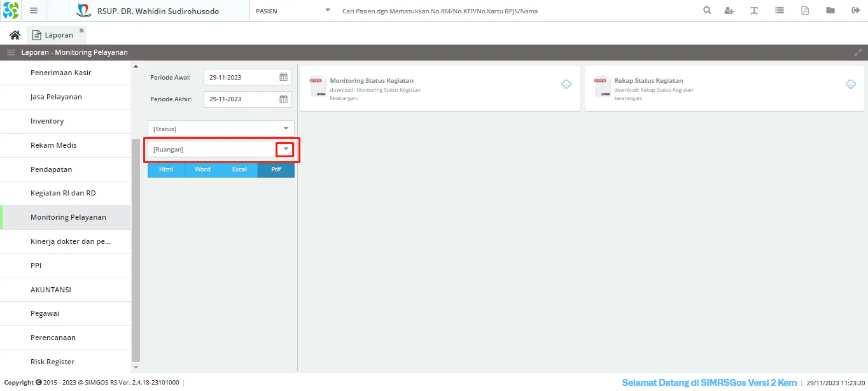Click the sidebar scroll down arrow
The image size is (868, 391).
pyautogui.click(x=136, y=367)
